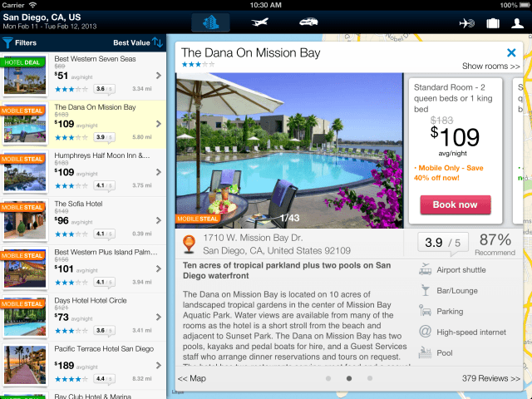
Task: Open Best Western Seven Seas thumbnail
Action: pyautogui.click(x=25, y=76)
